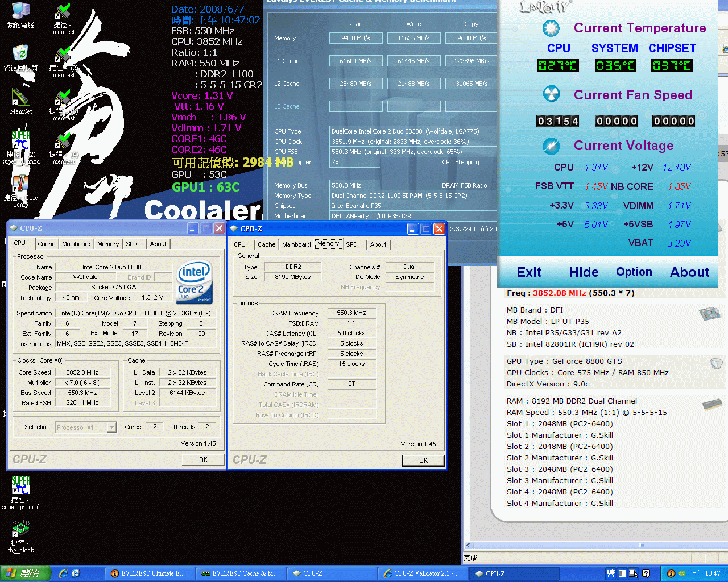The height and width of the screenshot is (582, 728).
Task: Open About tab in left CPU-Z window
Action: [158, 244]
